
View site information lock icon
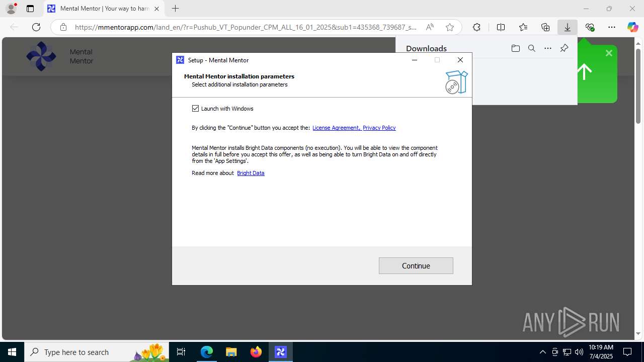point(63,27)
